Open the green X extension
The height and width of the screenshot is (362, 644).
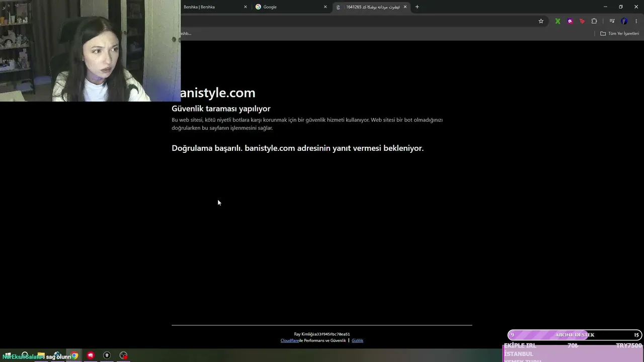[557, 21]
